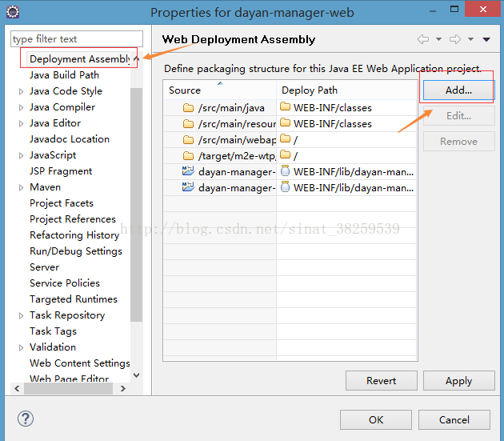Viewport: 504px width, 441px height.
Task: Open back history dropdown arrow
Action: pyautogui.click(x=438, y=39)
